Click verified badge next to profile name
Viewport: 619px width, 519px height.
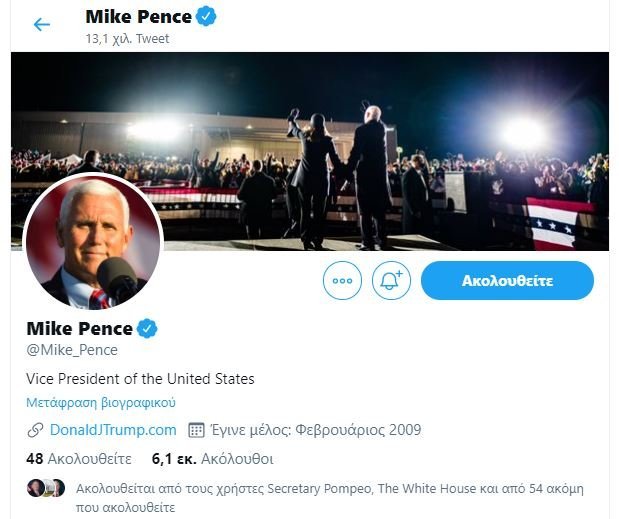coord(147,328)
